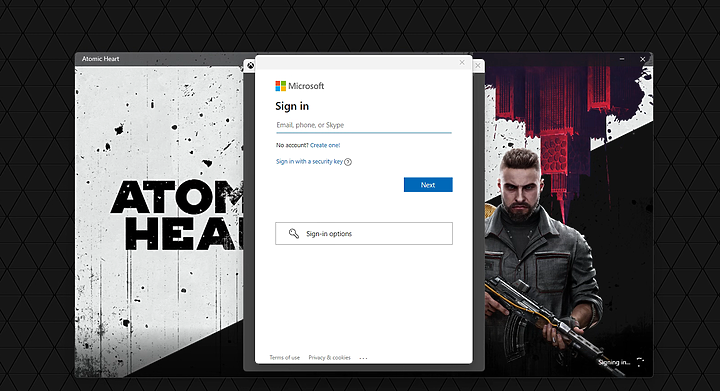Open the Create one! account link
This screenshot has width=720, height=391.
[325, 145]
